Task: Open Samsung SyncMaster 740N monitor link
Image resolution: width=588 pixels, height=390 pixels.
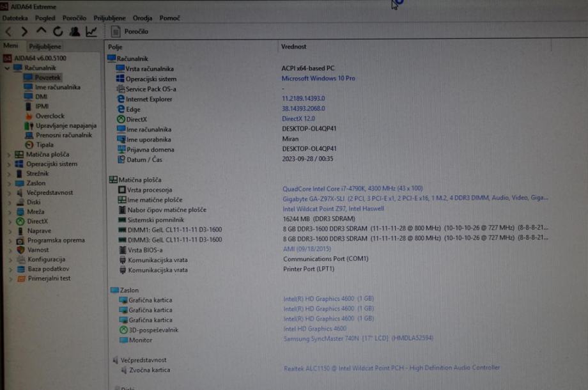Action: point(358,338)
